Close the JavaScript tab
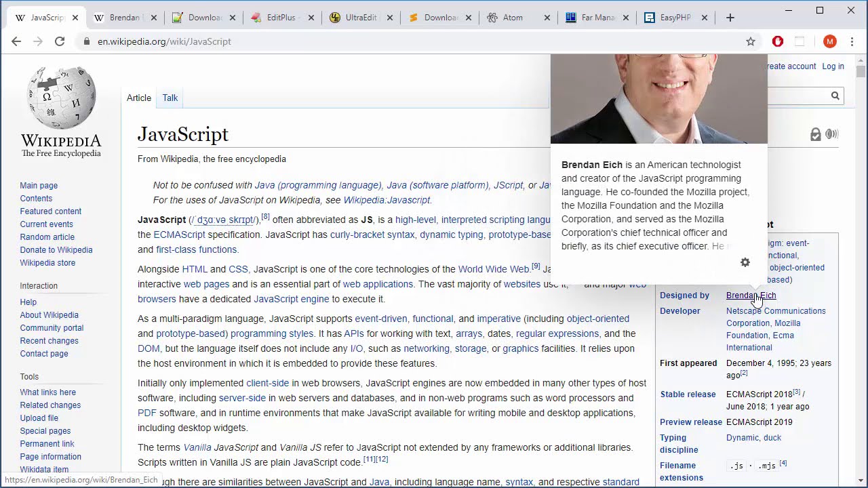The width and height of the screenshot is (868, 488). (75, 18)
